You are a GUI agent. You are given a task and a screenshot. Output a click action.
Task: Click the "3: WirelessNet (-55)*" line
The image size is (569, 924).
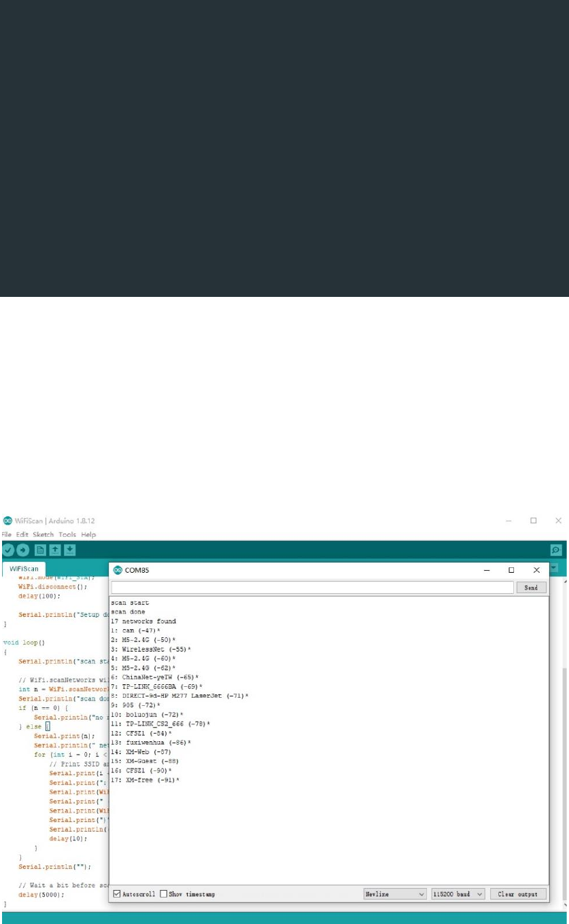coord(151,650)
